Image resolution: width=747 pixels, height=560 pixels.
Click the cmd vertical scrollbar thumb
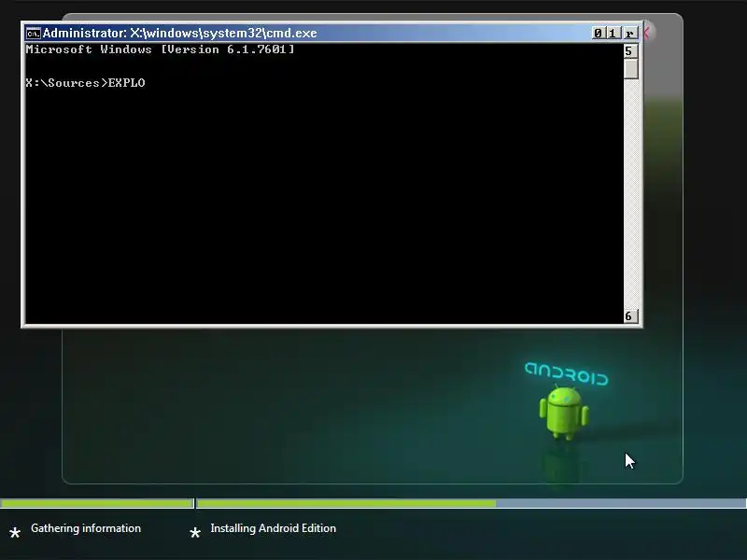pos(630,68)
